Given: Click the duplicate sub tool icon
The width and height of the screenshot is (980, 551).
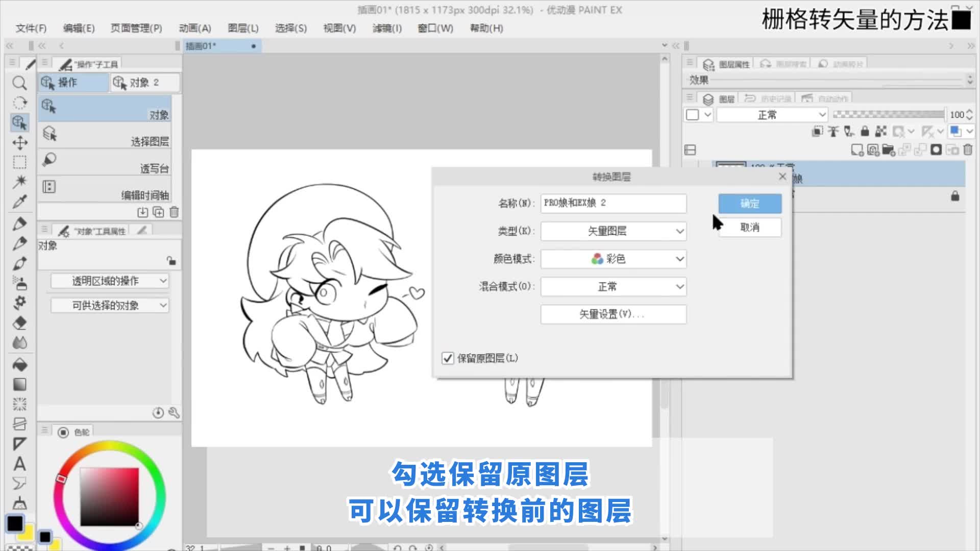Looking at the screenshot, I should point(158,212).
